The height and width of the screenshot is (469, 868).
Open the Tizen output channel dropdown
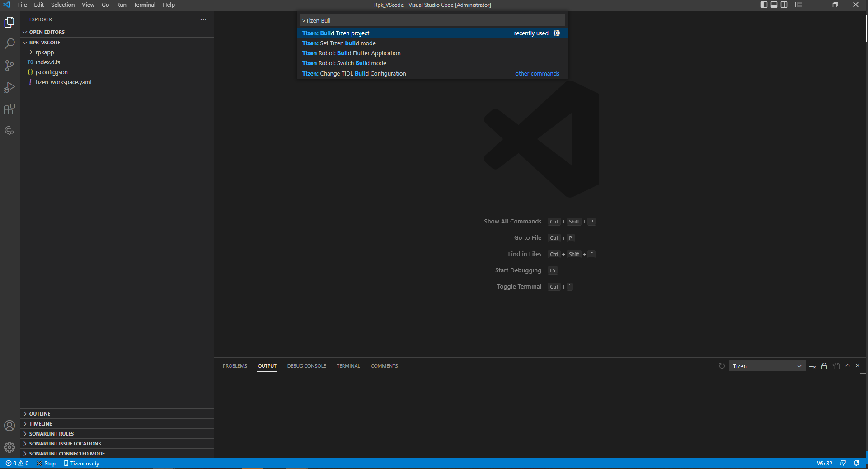767,366
